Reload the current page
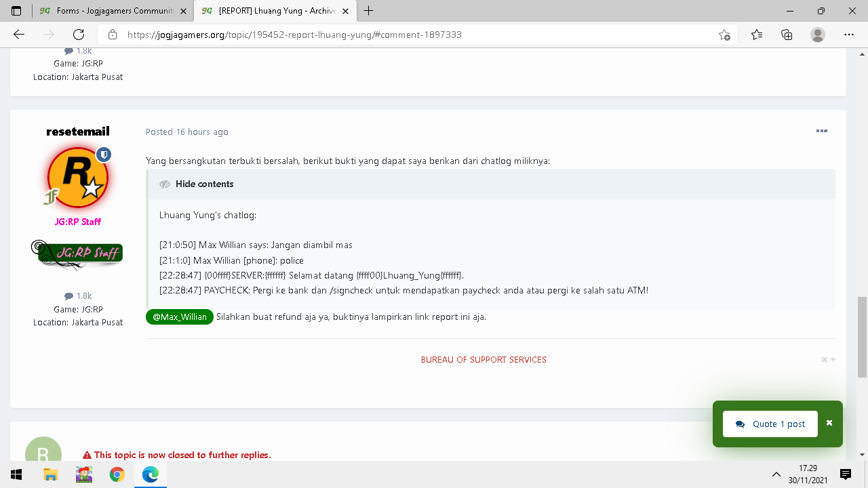 tap(79, 35)
